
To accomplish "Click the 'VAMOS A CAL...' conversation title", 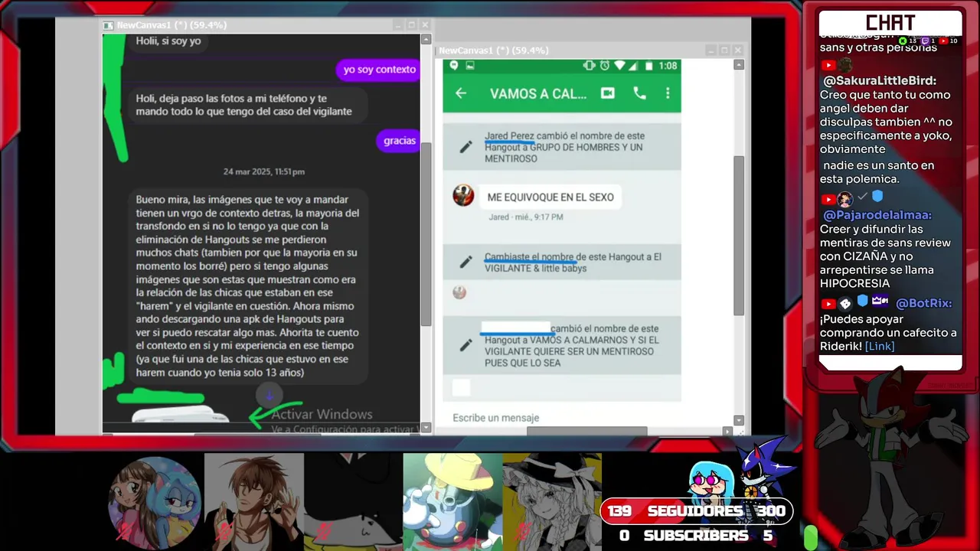I will click(538, 93).
